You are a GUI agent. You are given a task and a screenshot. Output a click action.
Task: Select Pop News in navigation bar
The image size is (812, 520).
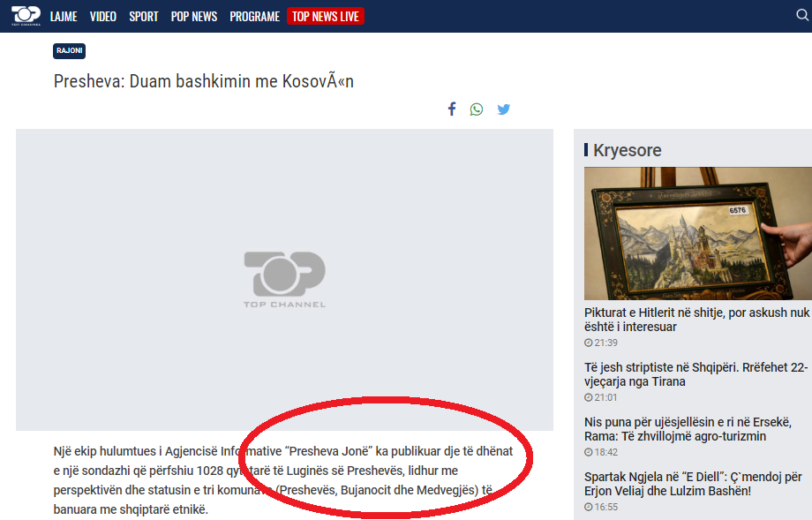tap(194, 17)
